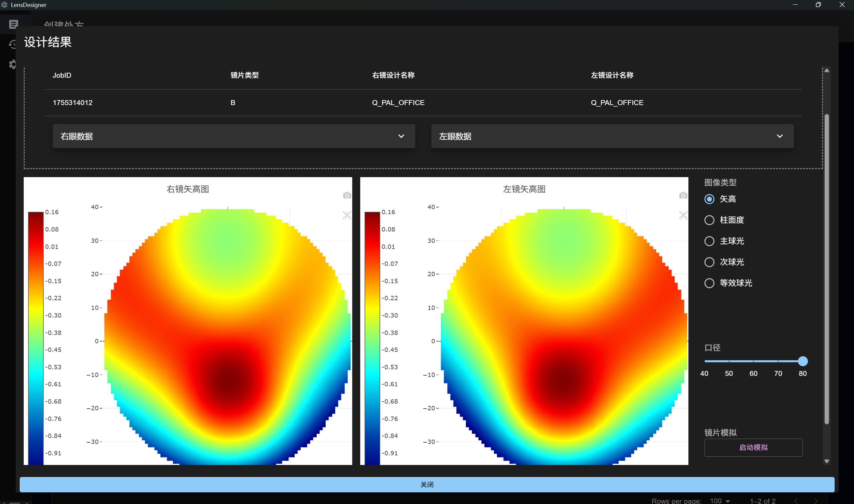Image resolution: width=854 pixels, height=504 pixels.
Task: Click 右镜设计名称 column header
Action: coord(393,75)
